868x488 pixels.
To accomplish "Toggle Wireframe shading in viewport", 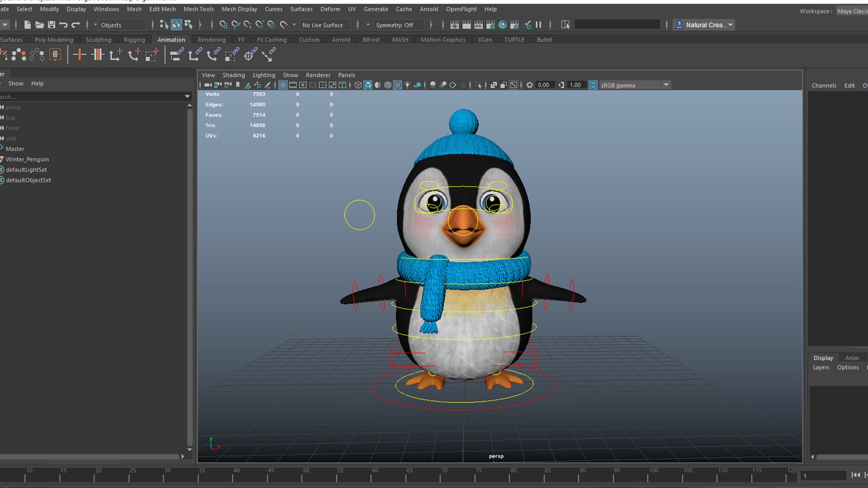I will tap(358, 85).
